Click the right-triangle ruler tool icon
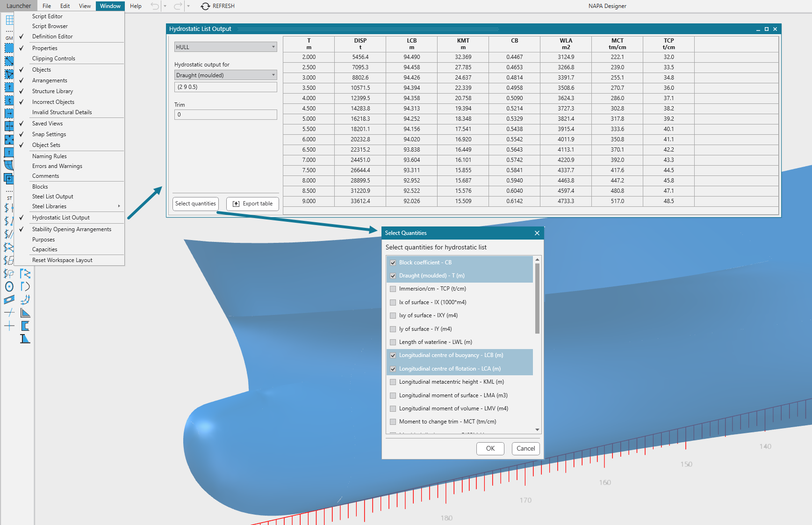Screen dimensions: 812x525 pos(25,313)
